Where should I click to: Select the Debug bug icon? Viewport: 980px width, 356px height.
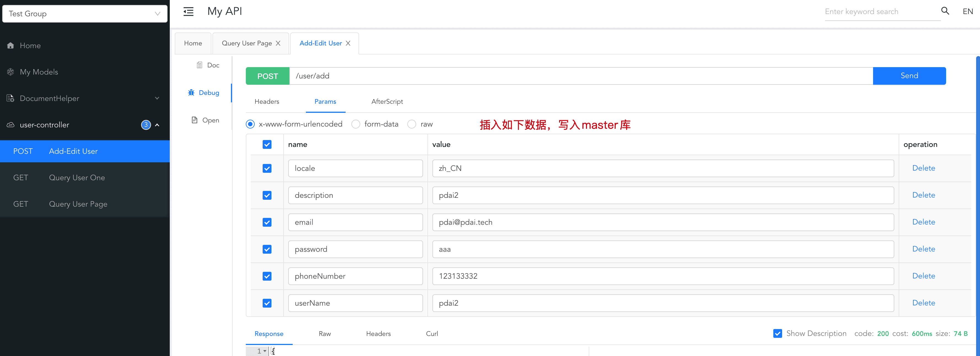[x=191, y=93]
